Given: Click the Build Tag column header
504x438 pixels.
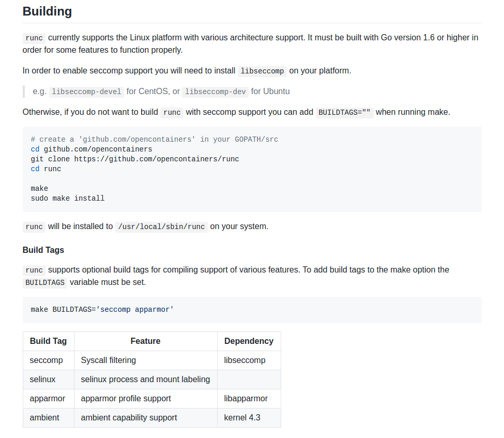Looking at the screenshot, I should click(49, 341).
